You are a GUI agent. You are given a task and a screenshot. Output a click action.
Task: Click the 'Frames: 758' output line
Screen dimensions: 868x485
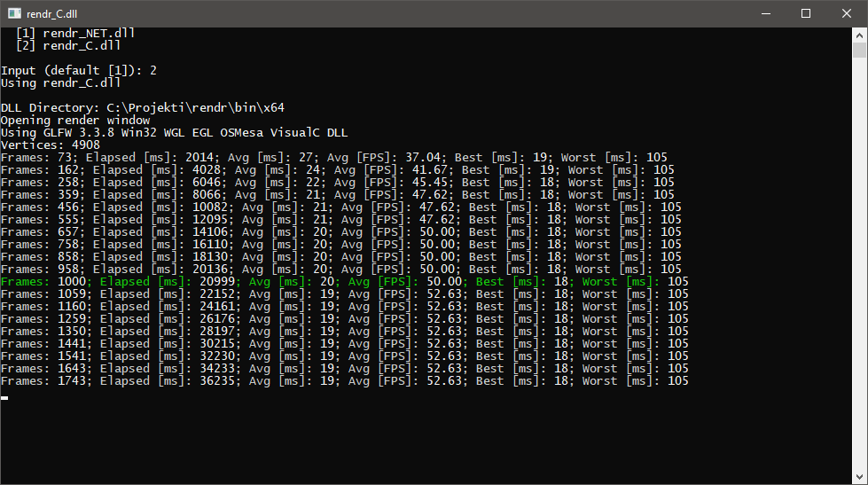point(341,244)
